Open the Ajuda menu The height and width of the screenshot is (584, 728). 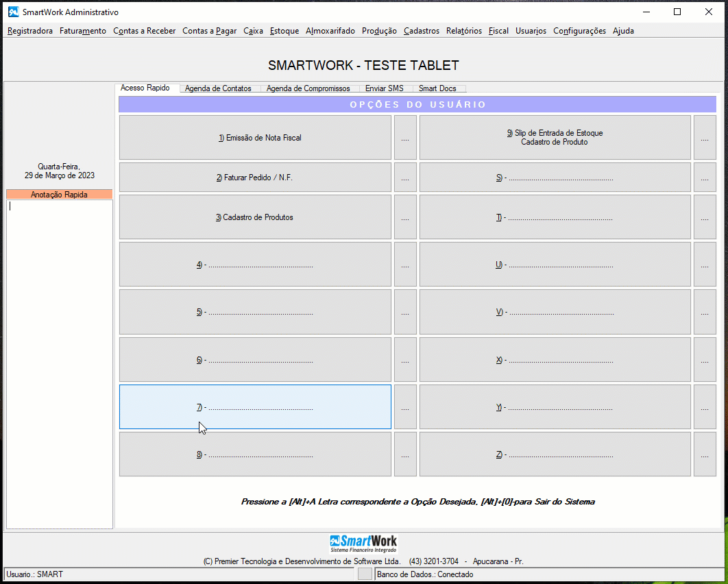[623, 31]
